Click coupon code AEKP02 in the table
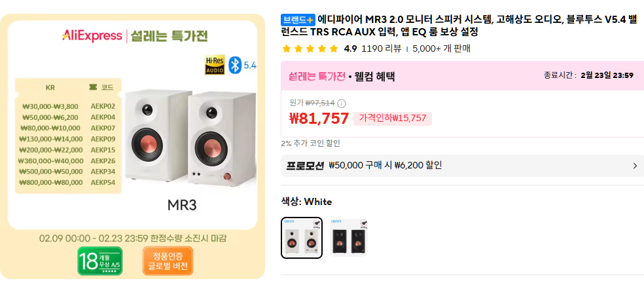644x285 pixels. point(103,106)
